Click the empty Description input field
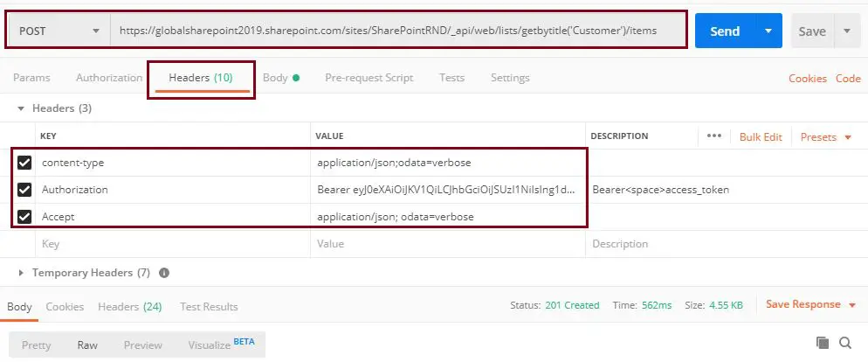868x362 pixels. pos(727,244)
